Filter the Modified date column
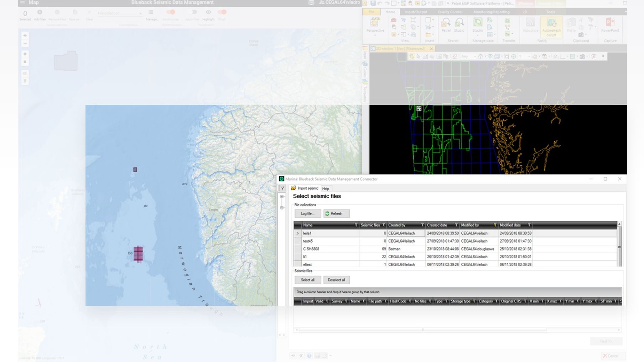644x362 pixels. click(529, 225)
